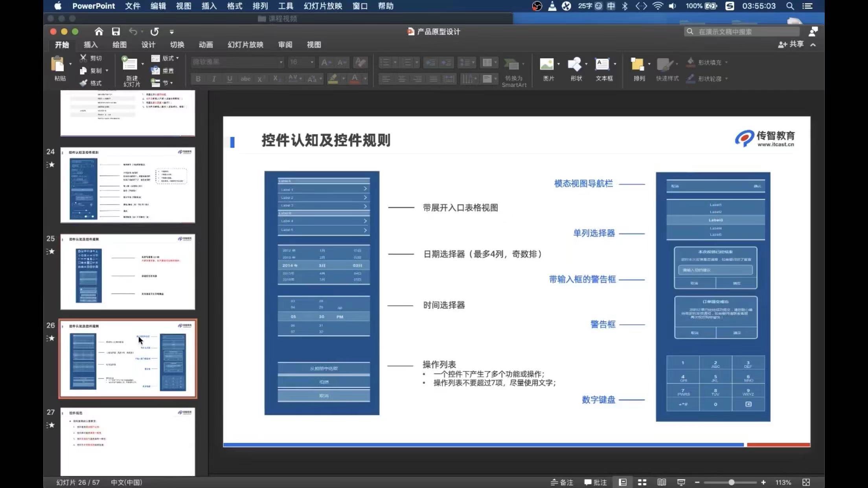Click the Home icon in title bar
Viewport: 868px width, 488px height.
99,31
